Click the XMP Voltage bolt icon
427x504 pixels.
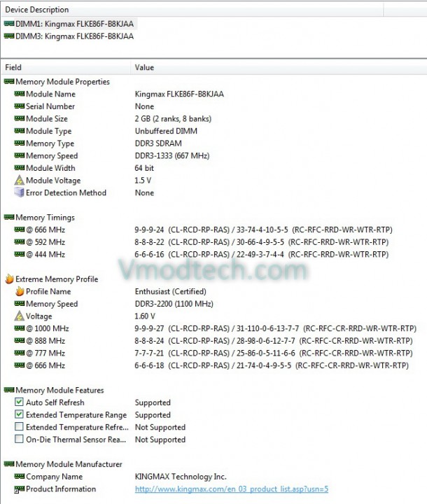pyautogui.click(x=20, y=316)
